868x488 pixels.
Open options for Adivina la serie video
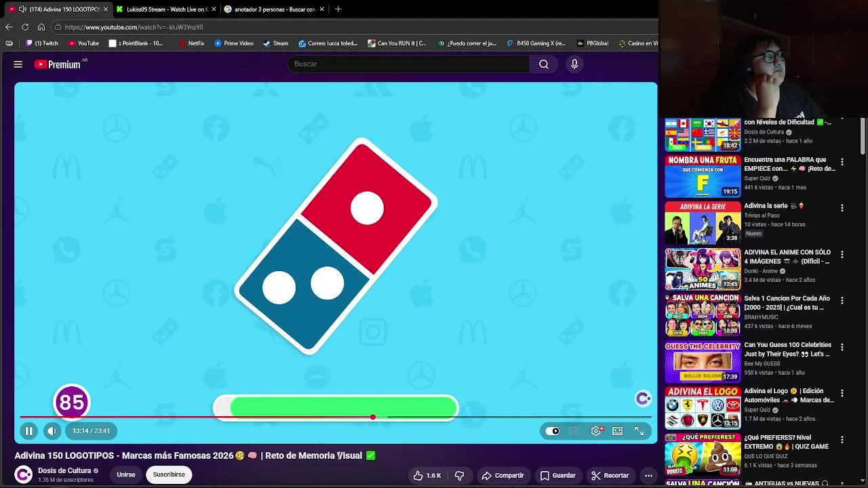[x=842, y=208]
